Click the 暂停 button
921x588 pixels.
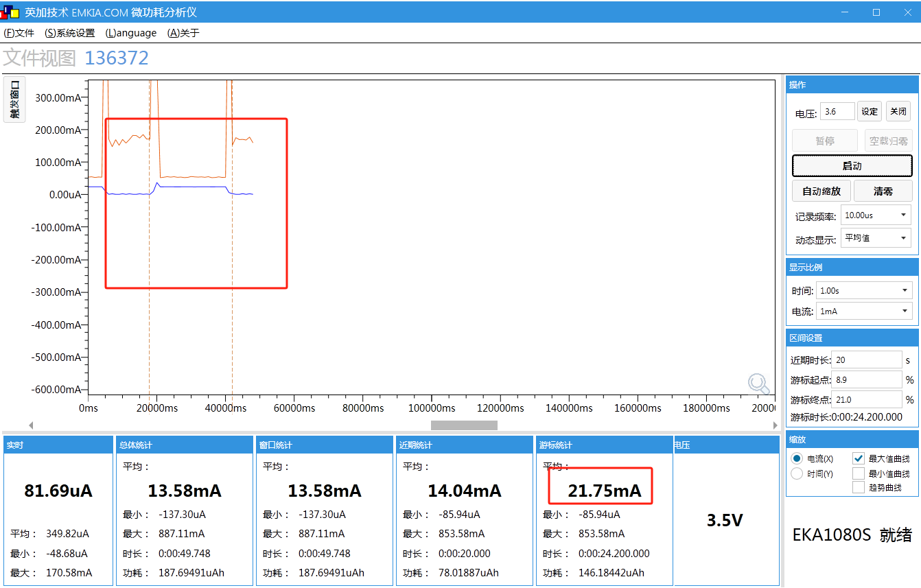(x=825, y=141)
